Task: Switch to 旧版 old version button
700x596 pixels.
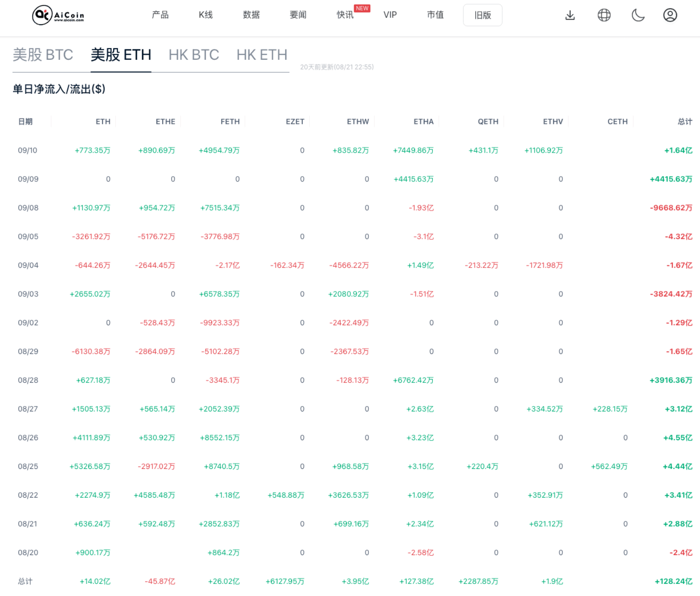Action: [x=483, y=15]
